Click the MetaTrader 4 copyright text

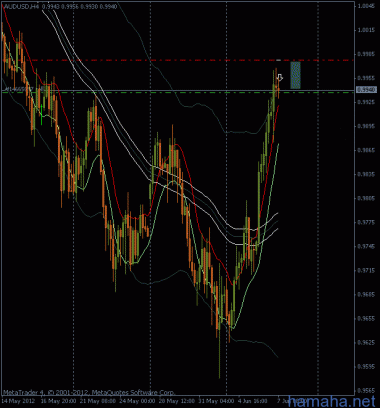[88, 392]
